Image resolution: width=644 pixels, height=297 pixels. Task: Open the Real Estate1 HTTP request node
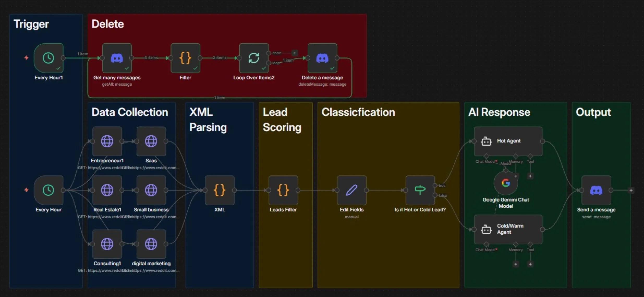pyautogui.click(x=107, y=190)
